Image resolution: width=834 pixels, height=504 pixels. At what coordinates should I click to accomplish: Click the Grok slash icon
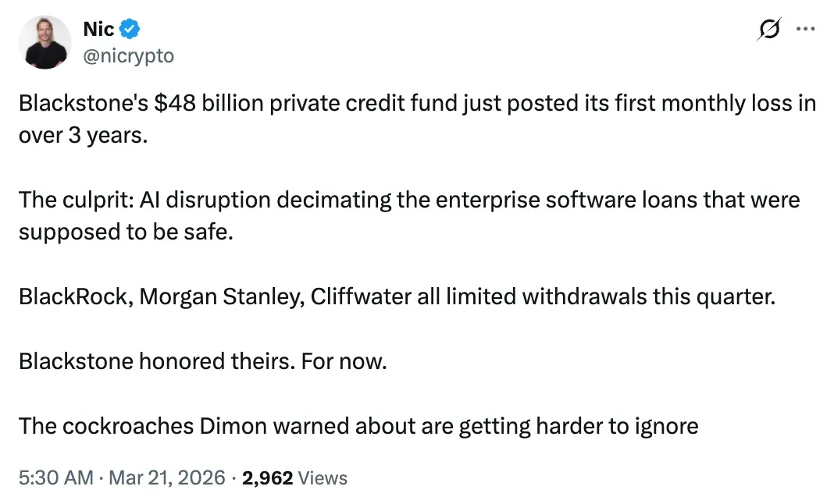[x=768, y=30]
